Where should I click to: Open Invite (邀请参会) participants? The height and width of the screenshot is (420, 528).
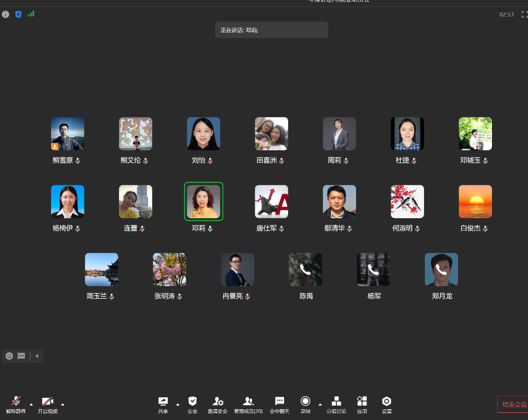(x=218, y=405)
